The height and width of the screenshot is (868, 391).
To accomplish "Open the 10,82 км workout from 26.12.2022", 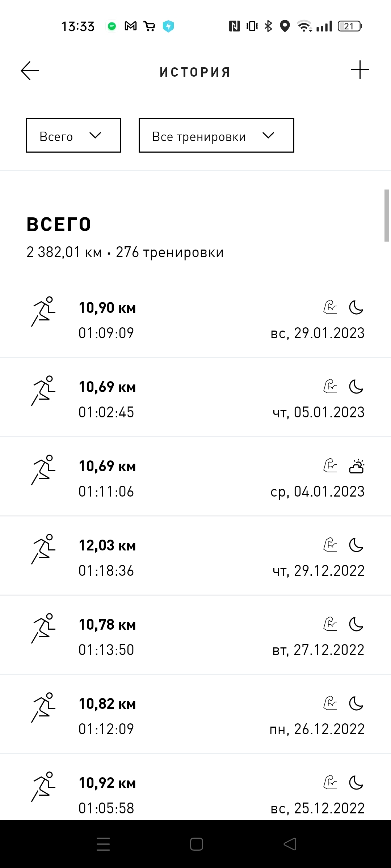I will (x=195, y=715).
